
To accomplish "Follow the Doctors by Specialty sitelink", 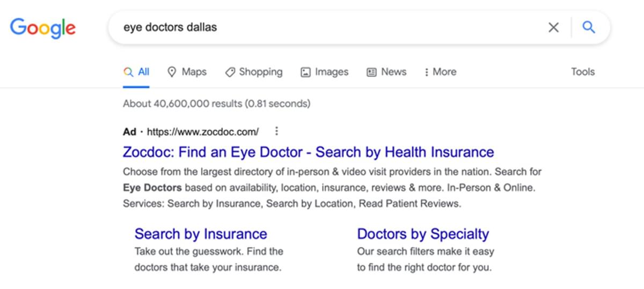I will (423, 234).
